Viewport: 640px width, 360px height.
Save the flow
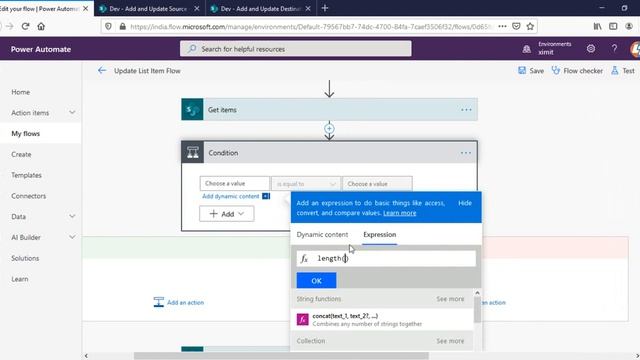pyautogui.click(x=531, y=71)
